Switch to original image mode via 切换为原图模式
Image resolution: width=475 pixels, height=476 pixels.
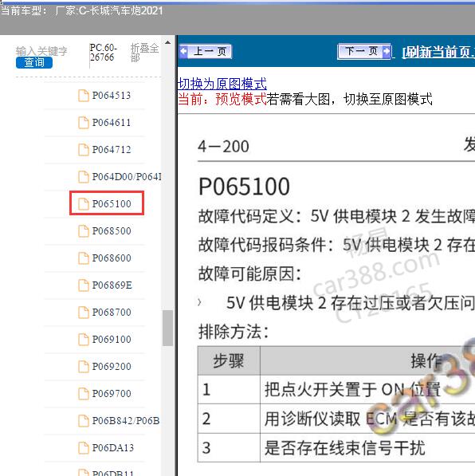point(222,84)
